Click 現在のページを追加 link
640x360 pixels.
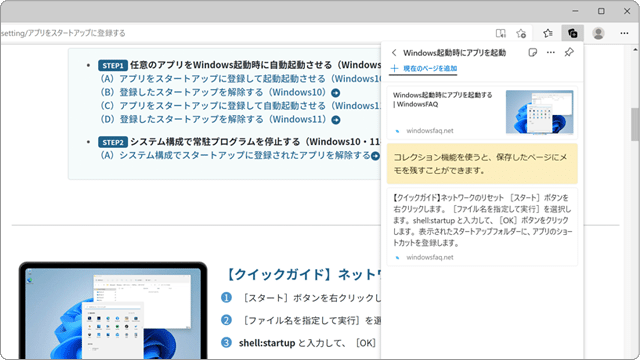(424, 69)
